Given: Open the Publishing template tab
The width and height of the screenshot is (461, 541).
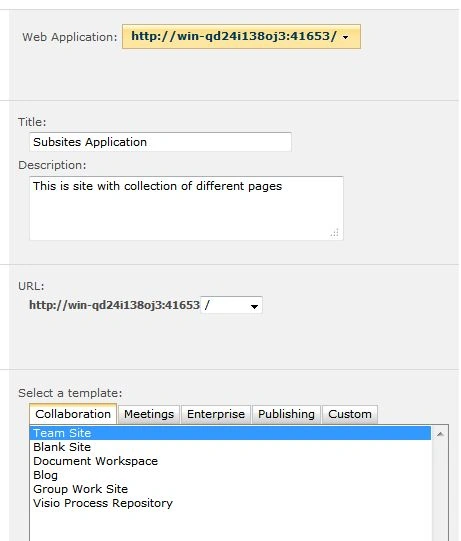Looking at the screenshot, I should [286, 414].
